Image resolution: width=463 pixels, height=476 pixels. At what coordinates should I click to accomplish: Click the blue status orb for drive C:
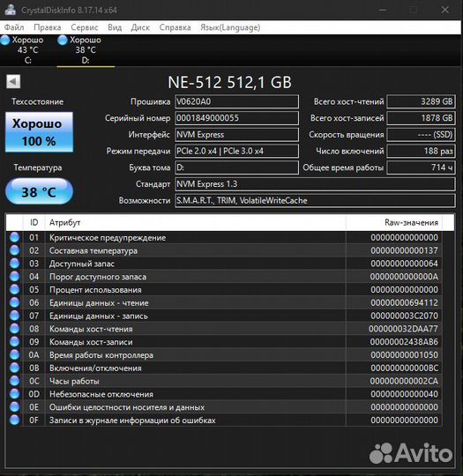tap(5, 41)
